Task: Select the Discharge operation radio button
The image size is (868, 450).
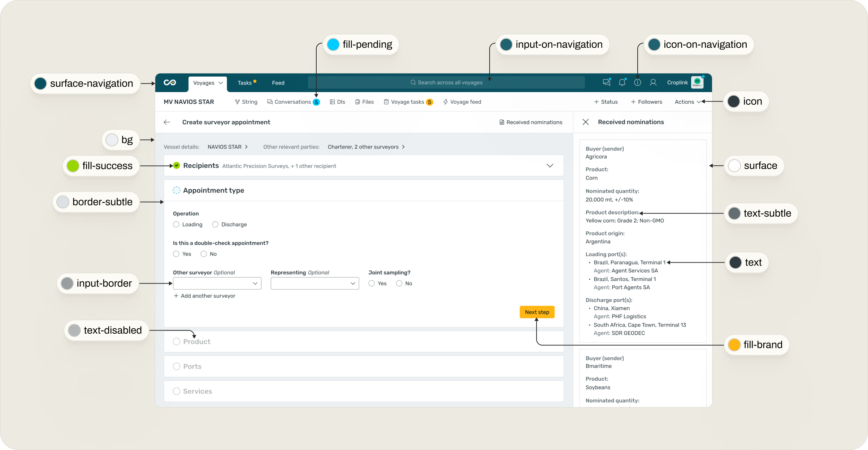Action: click(x=216, y=225)
